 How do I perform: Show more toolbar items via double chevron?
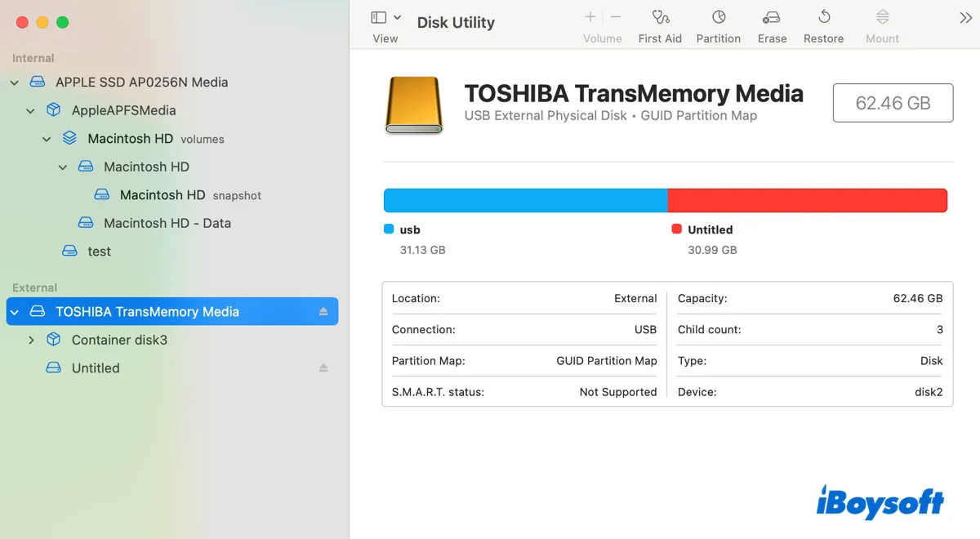click(x=965, y=18)
